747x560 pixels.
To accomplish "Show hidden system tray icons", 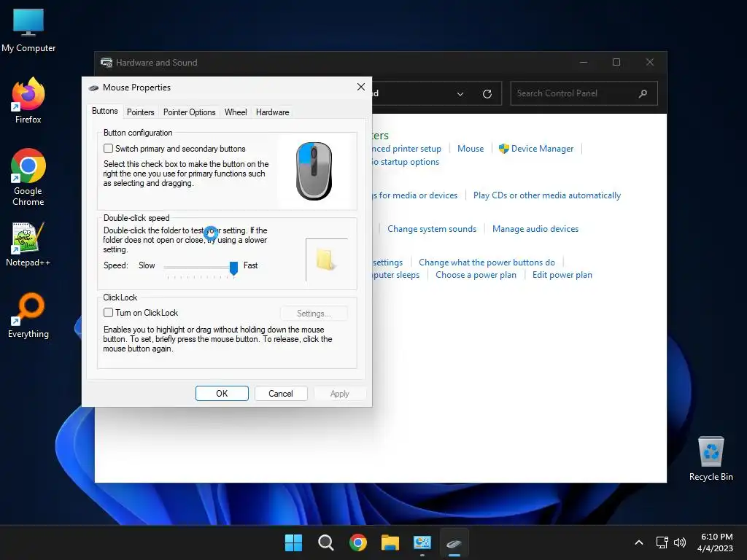I will (639, 542).
